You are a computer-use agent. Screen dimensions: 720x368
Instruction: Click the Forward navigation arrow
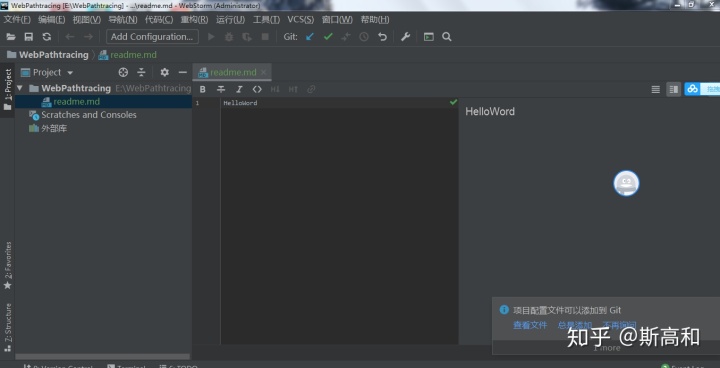pyautogui.click(x=88, y=37)
